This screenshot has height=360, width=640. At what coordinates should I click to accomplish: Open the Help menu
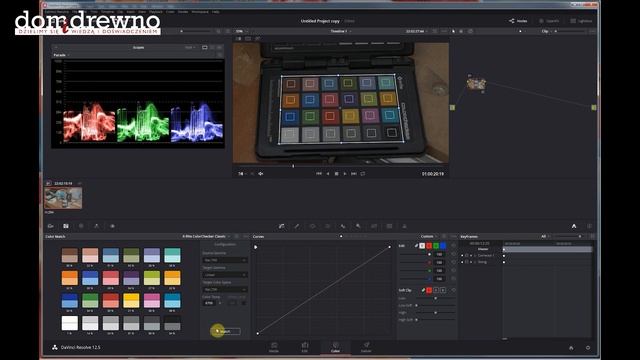tap(216, 12)
